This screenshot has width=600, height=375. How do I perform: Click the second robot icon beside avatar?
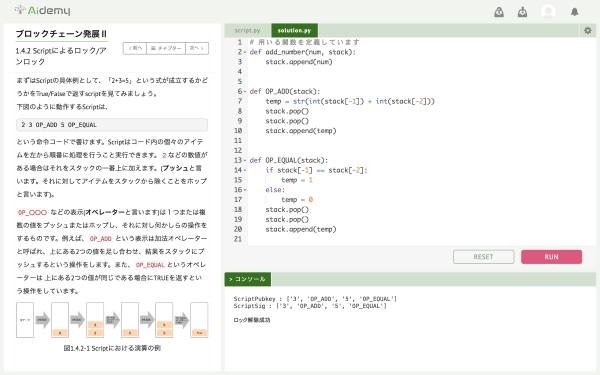[522, 12]
